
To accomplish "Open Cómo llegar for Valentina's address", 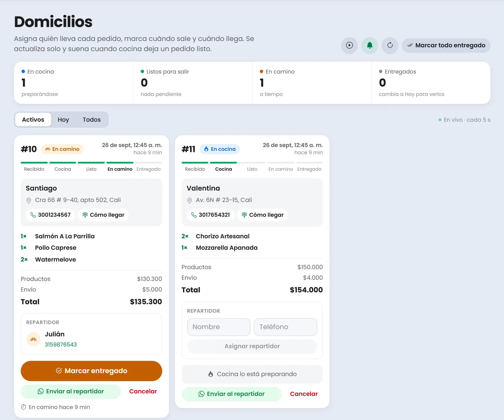I will pos(263,215).
